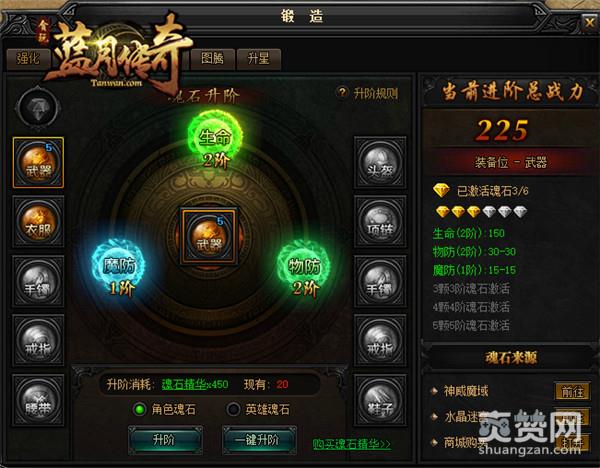This screenshot has height=468, width=600.
Task: Select the 角色魂石 radio option
Action: coord(165,409)
